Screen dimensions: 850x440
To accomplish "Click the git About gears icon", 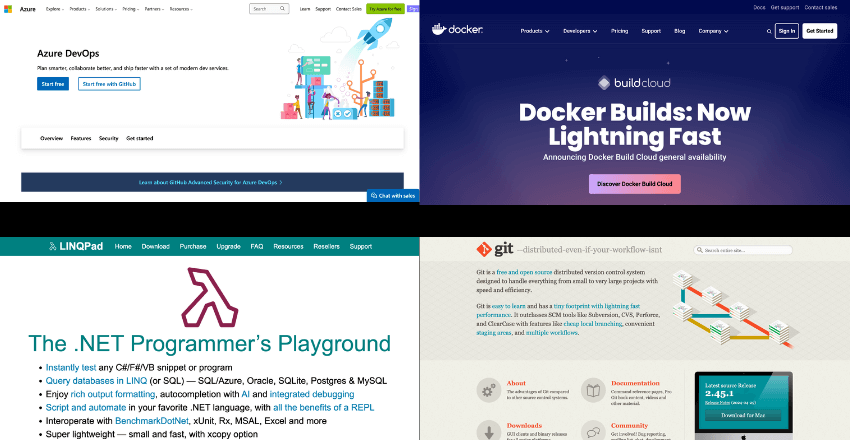I will pos(488,390).
